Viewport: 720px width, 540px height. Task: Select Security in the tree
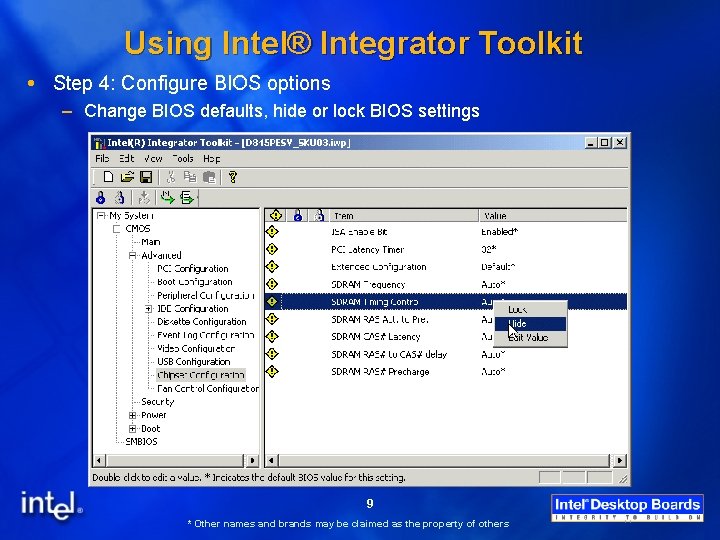158,402
